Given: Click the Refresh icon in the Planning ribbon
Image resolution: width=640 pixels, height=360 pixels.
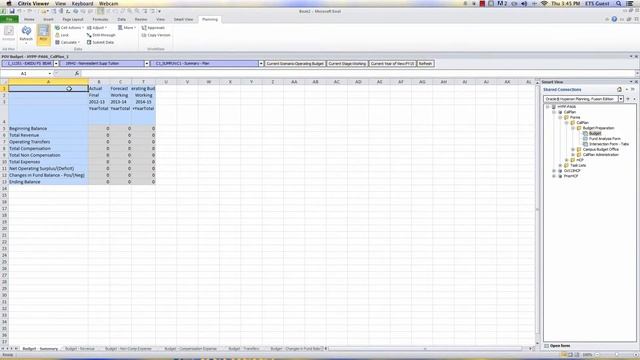Looking at the screenshot, I should [26, 32].
